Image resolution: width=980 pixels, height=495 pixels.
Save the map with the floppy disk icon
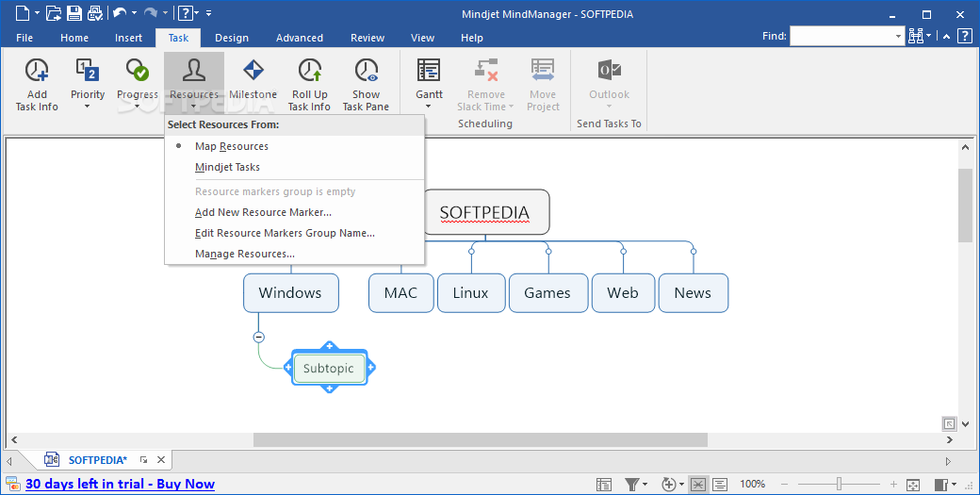(x=73, y=12)
